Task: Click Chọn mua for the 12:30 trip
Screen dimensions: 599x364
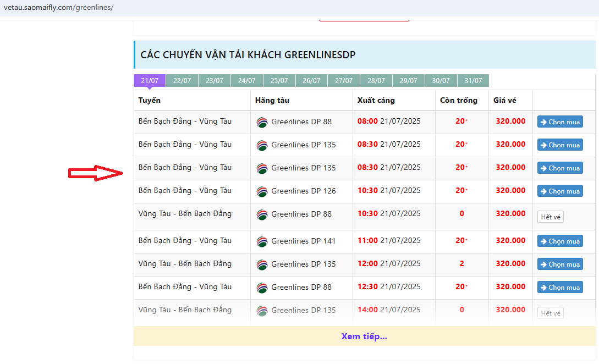Action: point(560,287)
